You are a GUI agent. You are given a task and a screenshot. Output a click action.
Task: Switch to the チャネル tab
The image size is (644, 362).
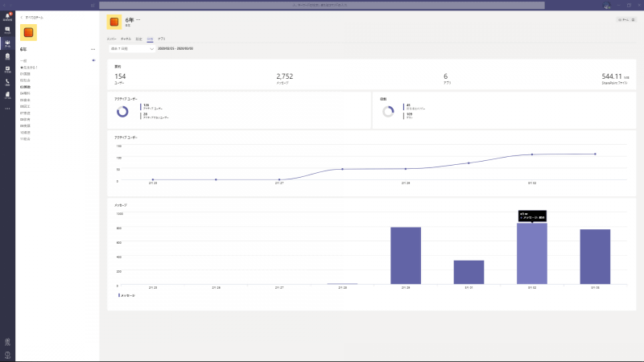click(126, 38)
